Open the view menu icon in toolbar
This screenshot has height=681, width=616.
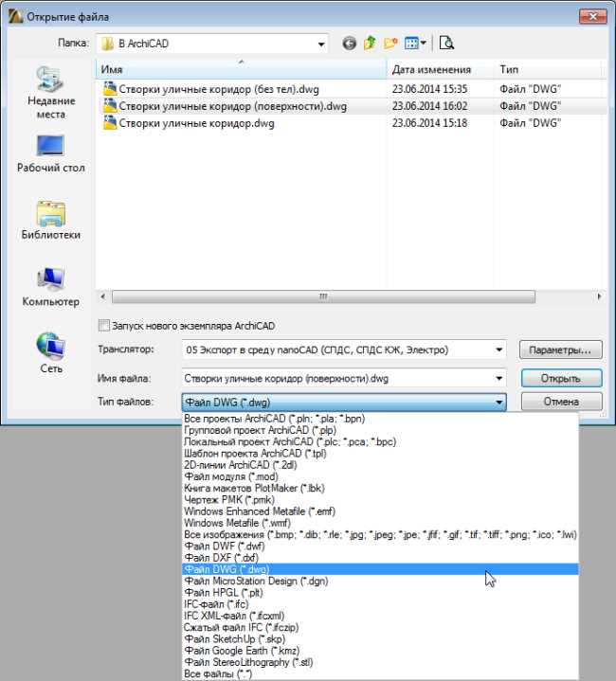[415, 44]
